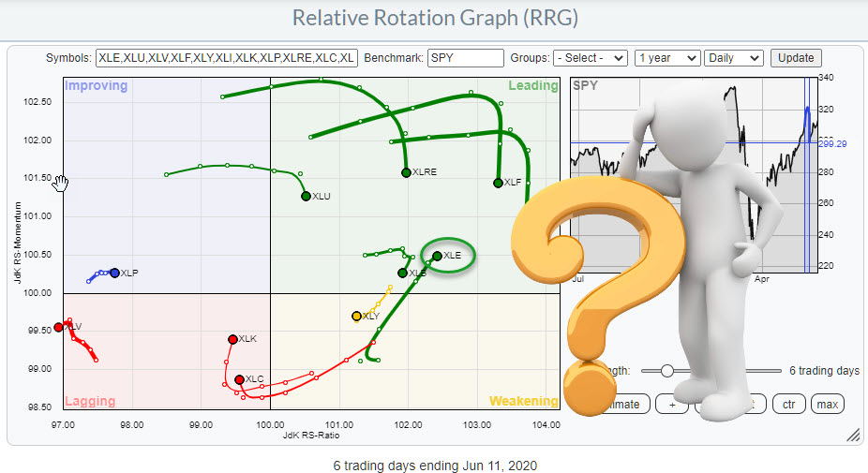Viewport: 868px width, 473px height.
Task: Focus the Symbols input field
Action: tap(227, 58)
